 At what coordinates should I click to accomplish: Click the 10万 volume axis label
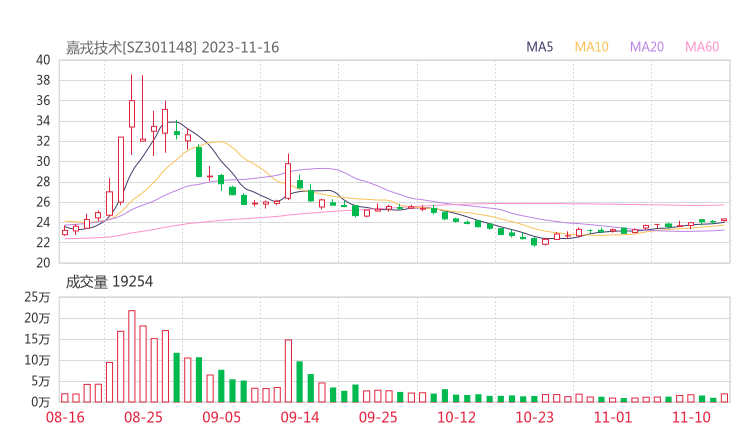37,360
